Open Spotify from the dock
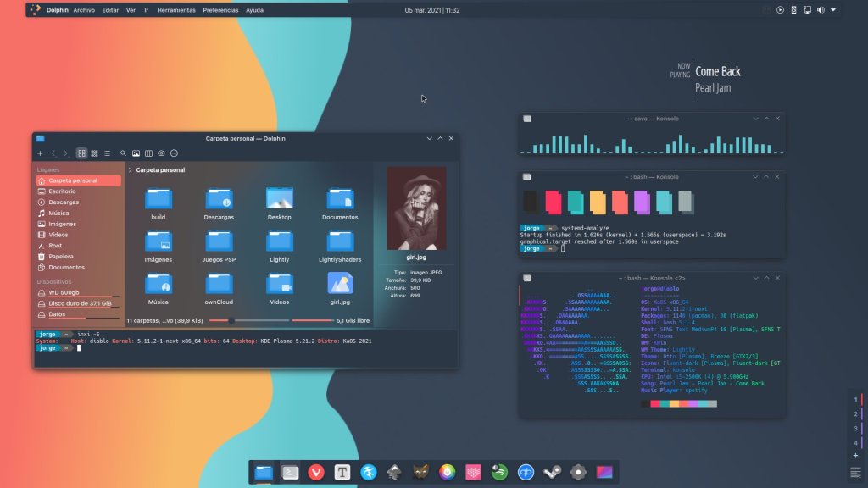868x488 pixels. (499, 473)
